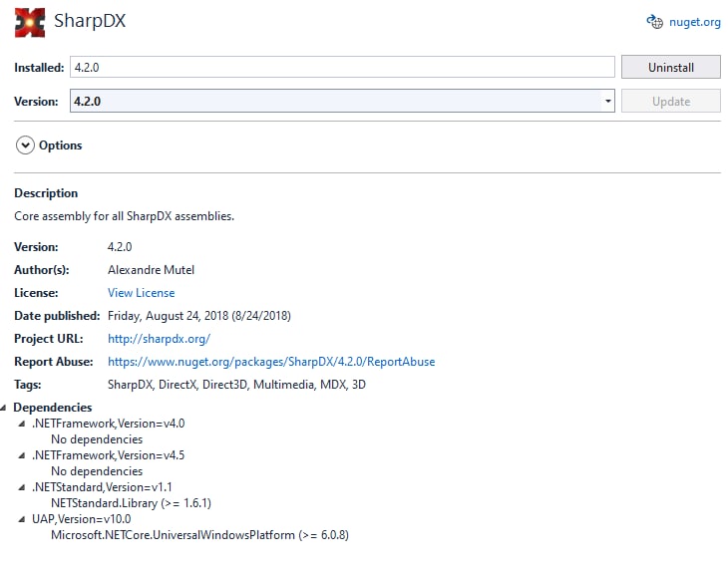Screen dimensions: 728x573
Task: Collapse the .NETStandard v1.1 tree node
Action: pyautogui.click(x=21, y=487)
